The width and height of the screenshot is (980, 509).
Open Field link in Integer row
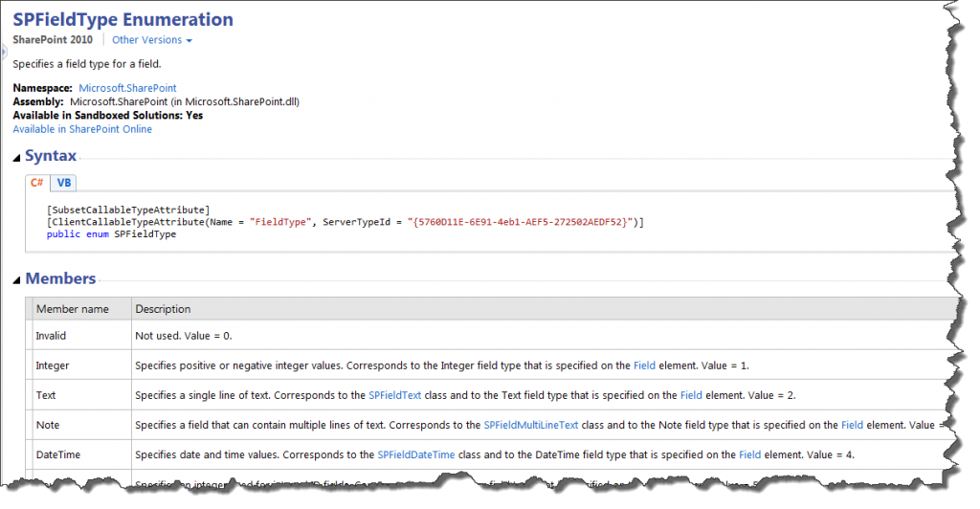coord(644,366)
